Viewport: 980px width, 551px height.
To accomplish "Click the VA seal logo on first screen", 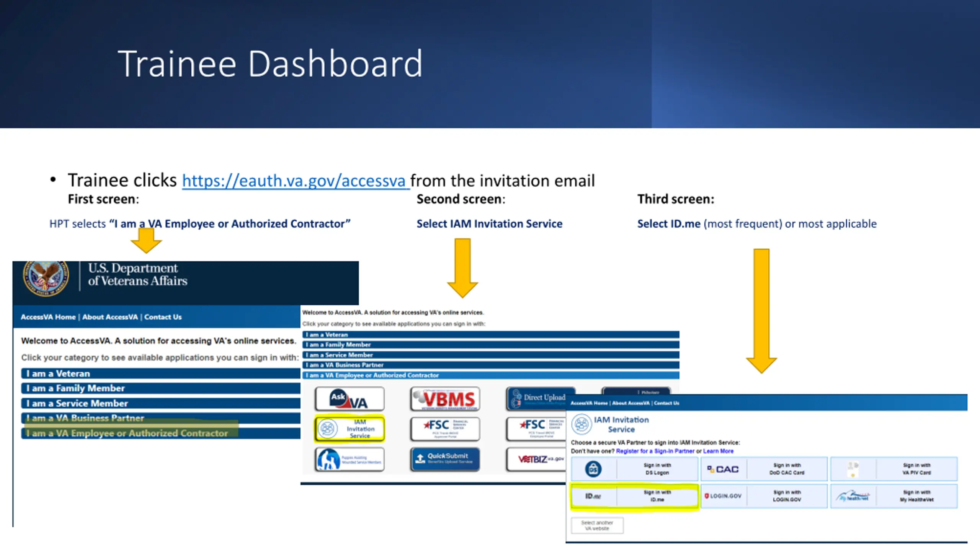I will coord(46,278).
